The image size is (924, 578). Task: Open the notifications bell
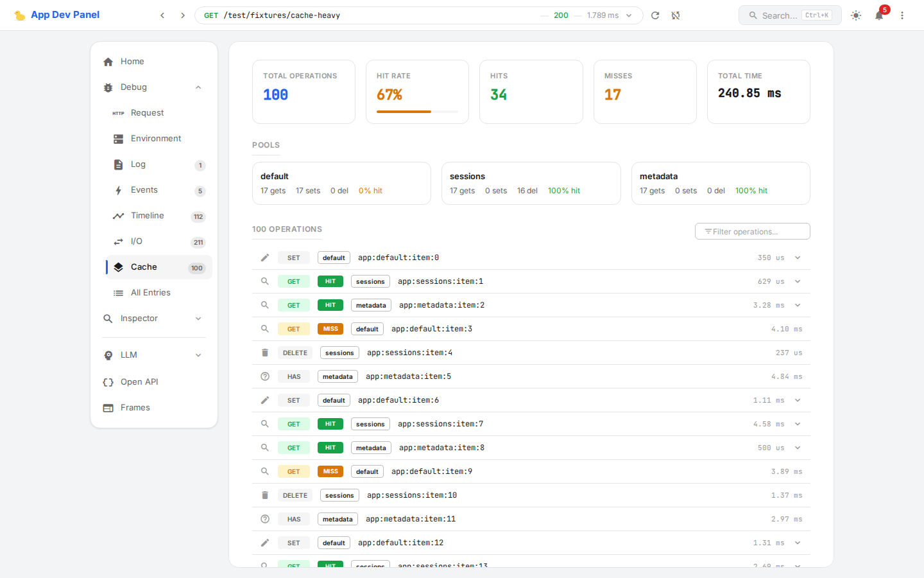click(x=879, y=15)
